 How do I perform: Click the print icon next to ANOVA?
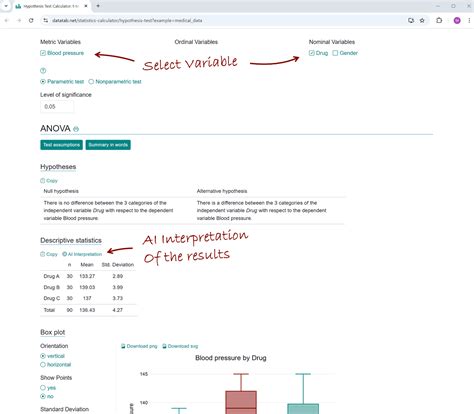tap(76, 129)
